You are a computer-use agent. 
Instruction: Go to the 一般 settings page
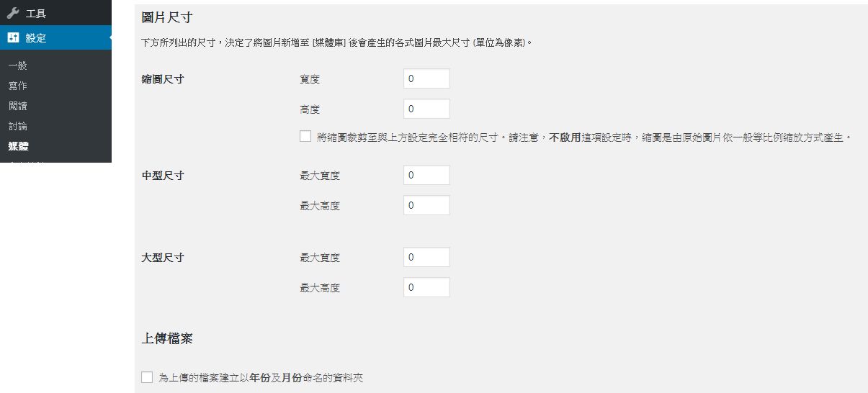tap(18, 65)
